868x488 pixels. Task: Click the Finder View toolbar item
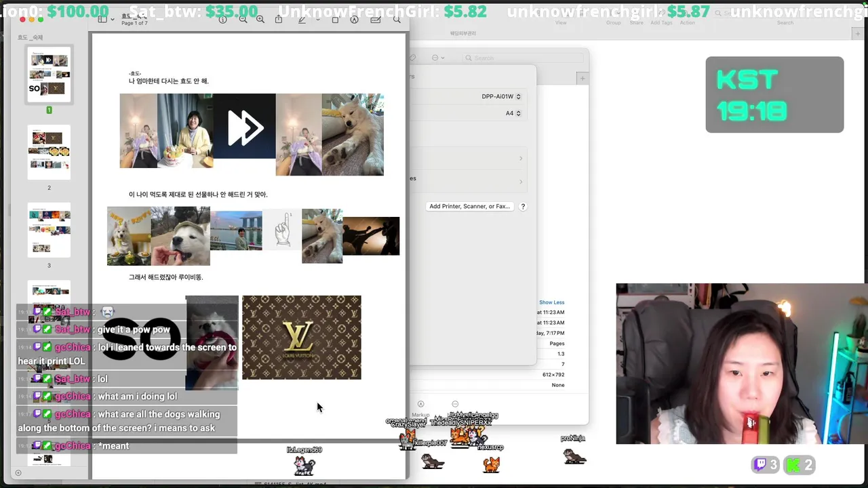click(561, 22)
